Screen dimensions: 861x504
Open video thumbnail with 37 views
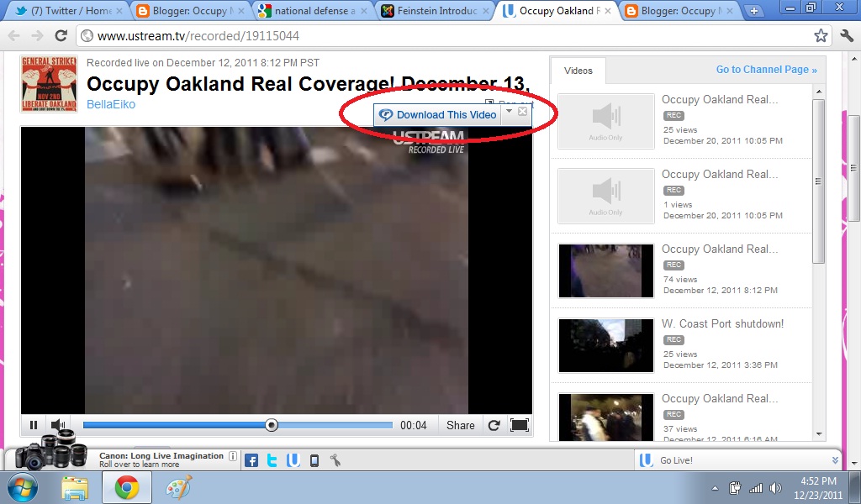(606, 417)
